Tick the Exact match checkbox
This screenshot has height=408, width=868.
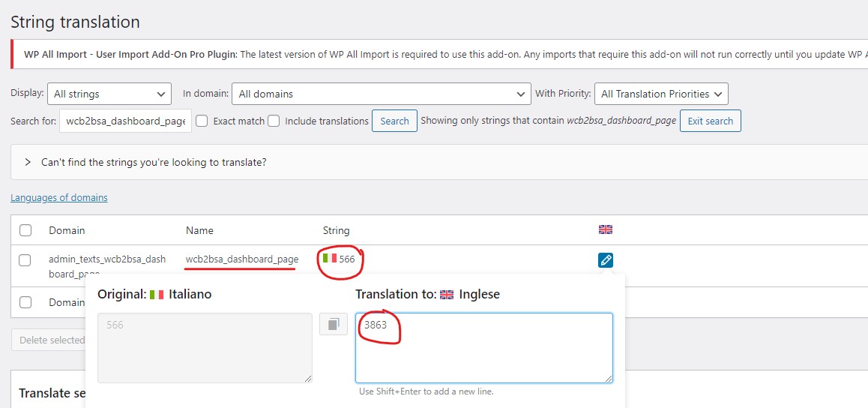click(202, 121)
